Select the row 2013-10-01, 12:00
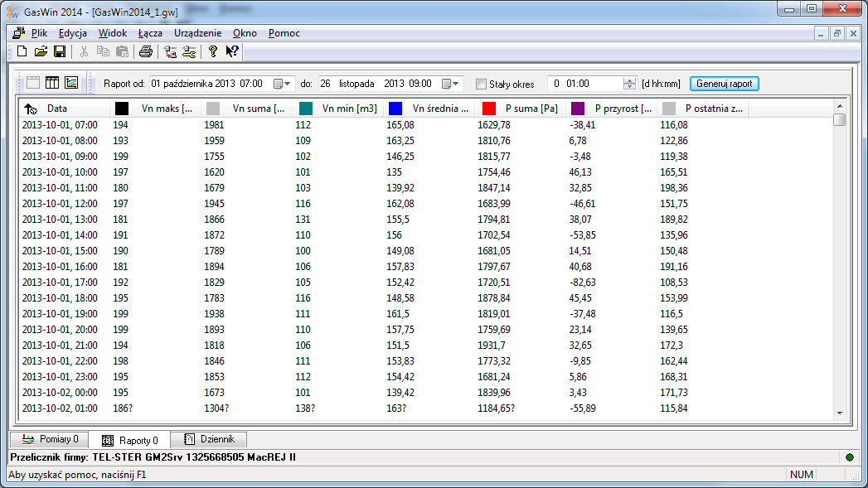Viewport: 868px width, 488px height. pos(425,204)
